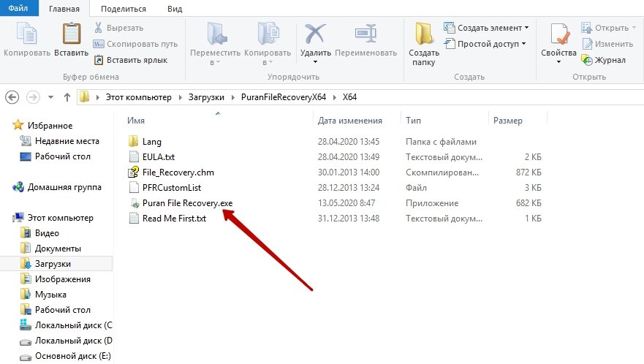This screenshot has height=364, width=644.
Task: Sort by Размер column header
Action: [507, 121]
